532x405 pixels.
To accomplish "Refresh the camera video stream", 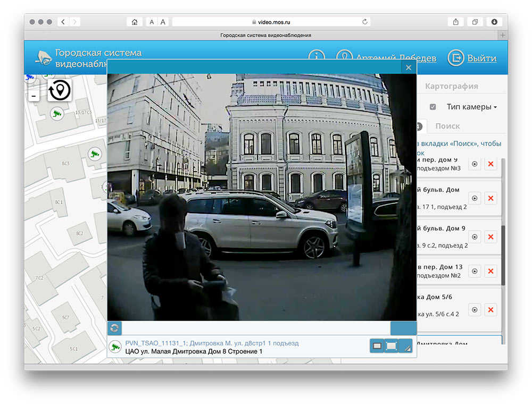I will pos(115,328).
